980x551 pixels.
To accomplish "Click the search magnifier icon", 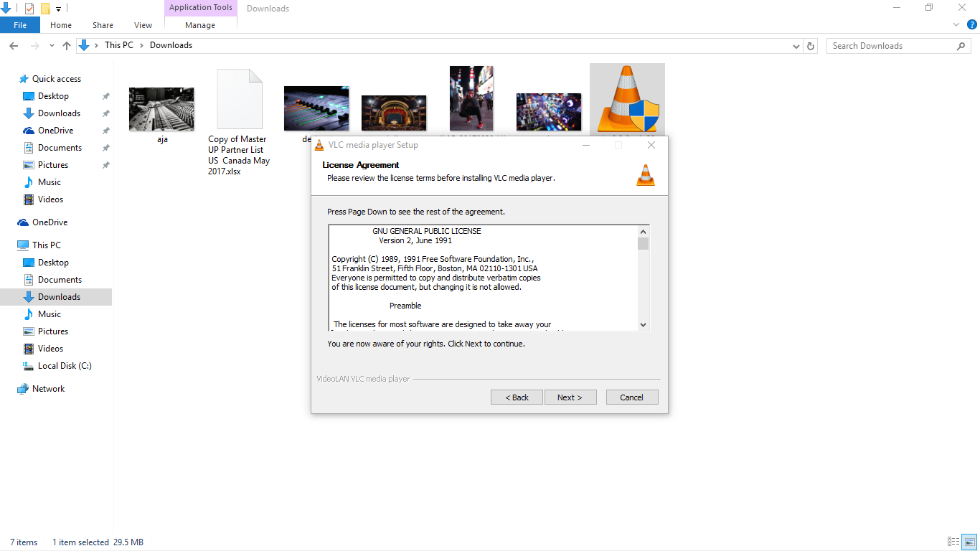I will (x=961, y=46).
